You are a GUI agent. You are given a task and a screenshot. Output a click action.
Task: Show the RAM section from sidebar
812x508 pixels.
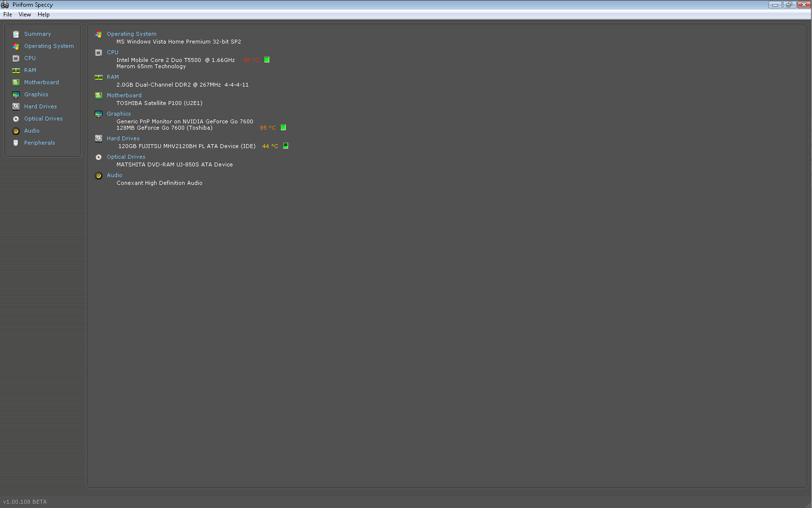[30, 70]
